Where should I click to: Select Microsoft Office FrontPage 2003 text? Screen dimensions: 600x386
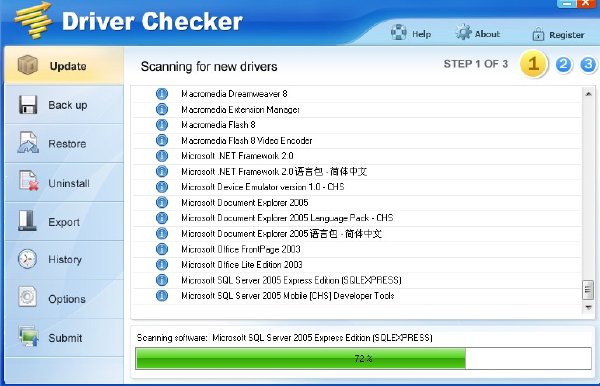pos(241,249)
